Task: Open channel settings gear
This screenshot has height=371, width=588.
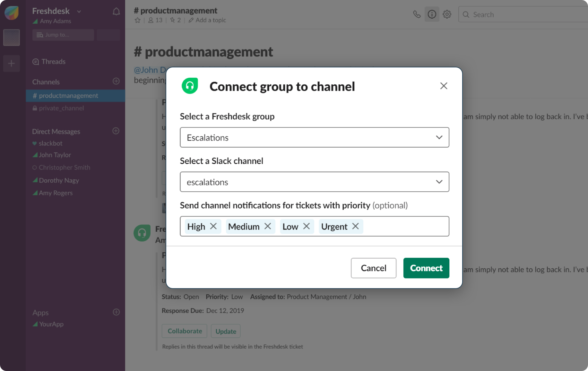Action: (x=447, y=14)
